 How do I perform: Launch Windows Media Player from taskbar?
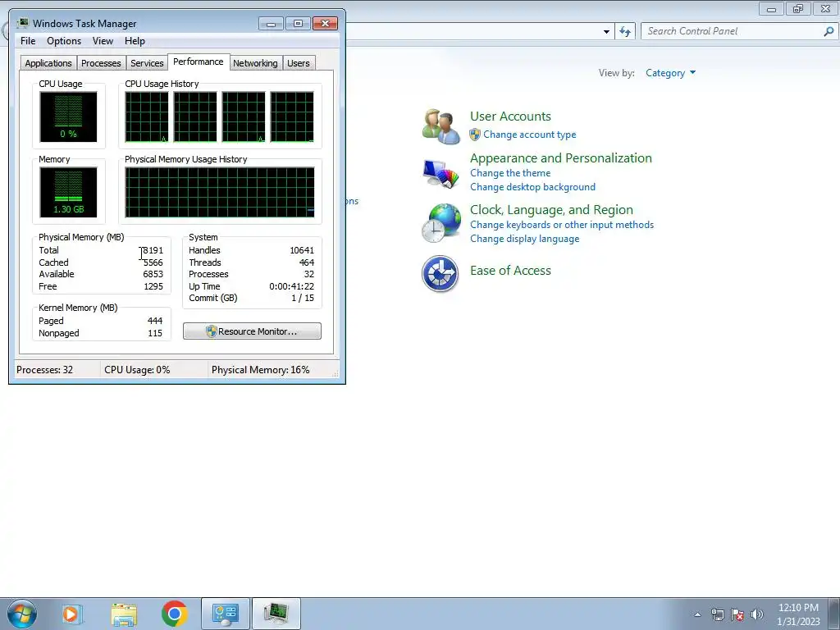point(71,614)
